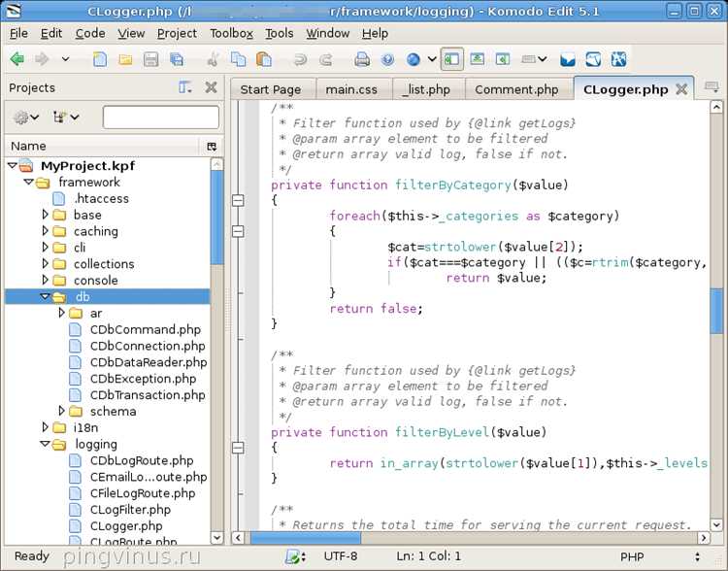
Task: Open CDbConnection.php from project tree
Action: [147, 346]
